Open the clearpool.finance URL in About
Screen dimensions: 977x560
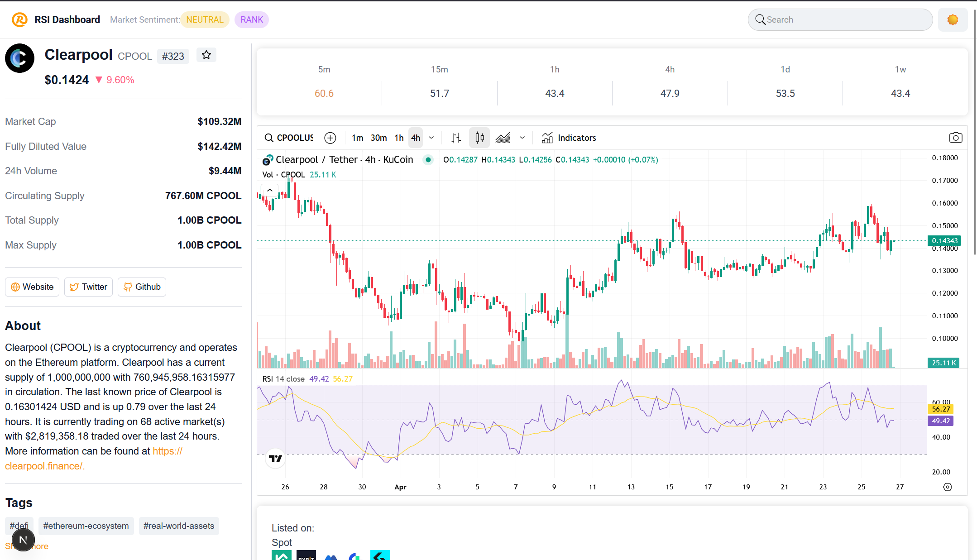pos(94,459)
